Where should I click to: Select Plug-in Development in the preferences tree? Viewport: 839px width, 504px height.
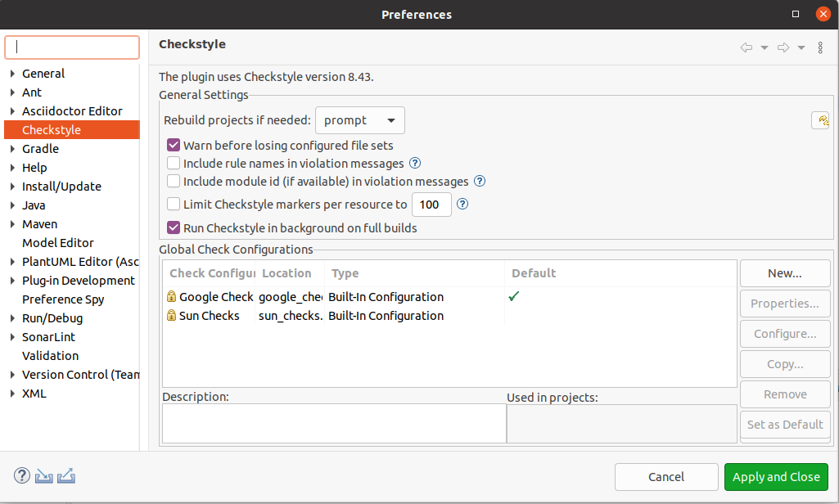point(78,281)
